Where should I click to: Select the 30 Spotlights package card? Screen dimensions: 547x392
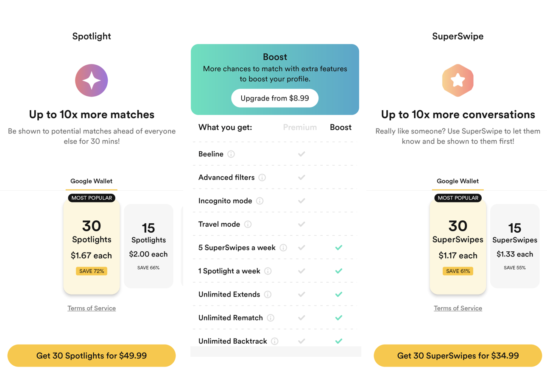tap(92, 247)
